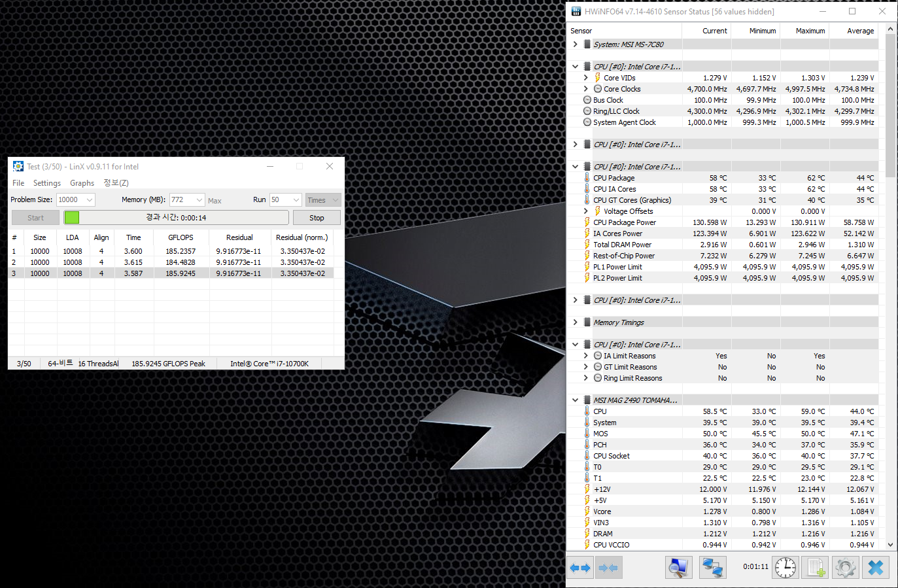Click the Vcore voltage bolt icon
Image resolution: width=898 pixels, height=588 pixels.
tap(587, 511)
